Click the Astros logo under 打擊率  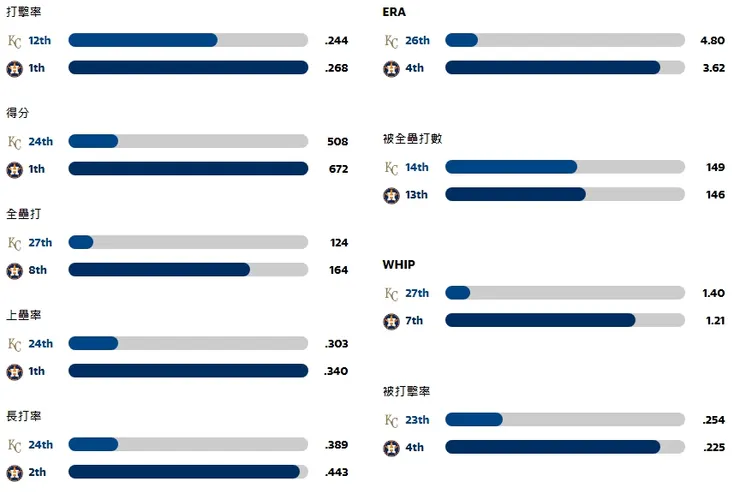point(14,68)
